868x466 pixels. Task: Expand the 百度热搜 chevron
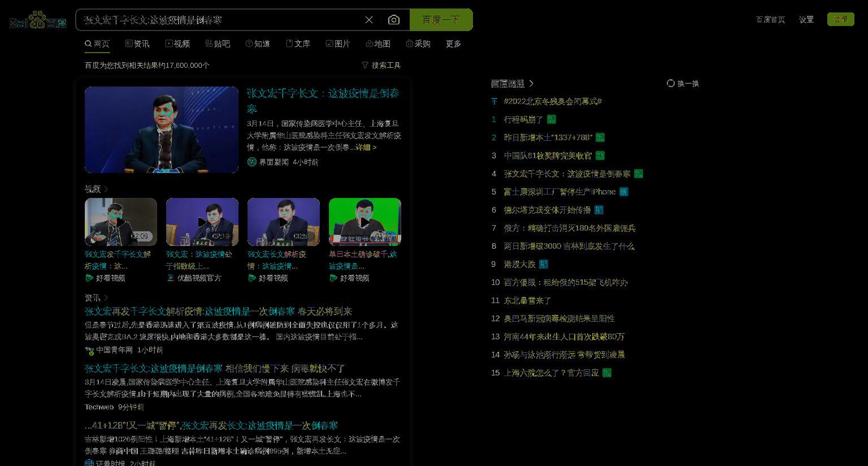point(531,83)
